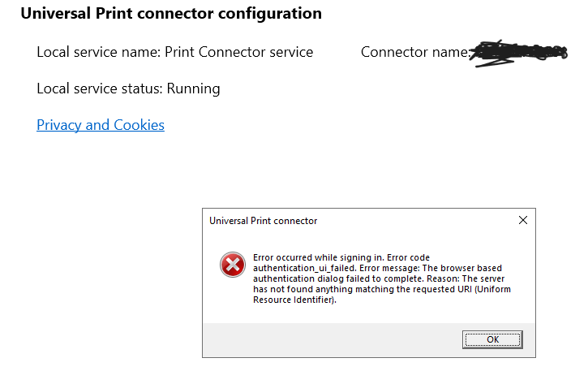Click the OK button in the error dialog

click(492, 339)
